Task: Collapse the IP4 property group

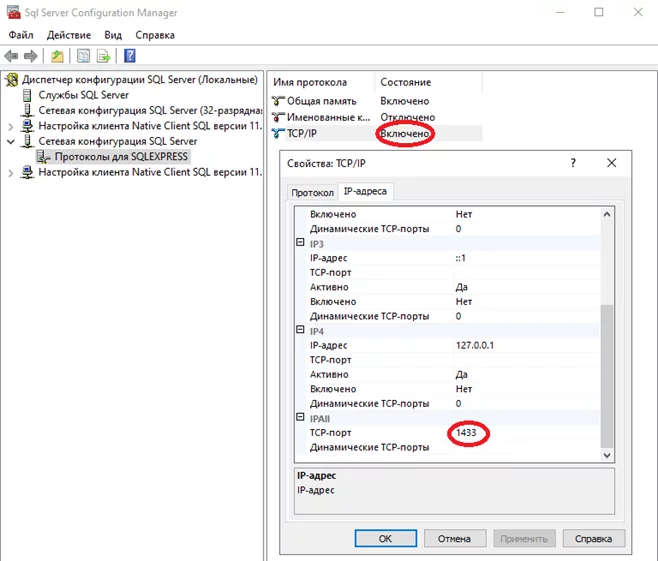Action: point(301,330)
